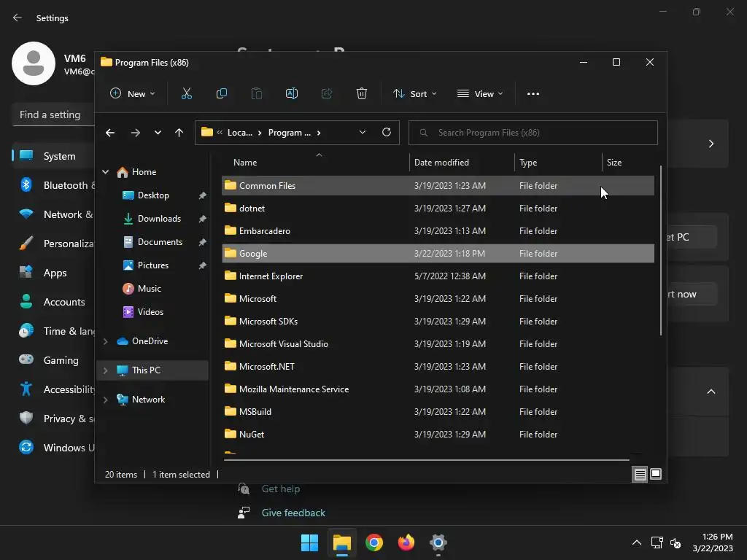Refresh the Program Files (x86) folder
This screenshot has height=560, width=747.
click(x=387, y=133)
